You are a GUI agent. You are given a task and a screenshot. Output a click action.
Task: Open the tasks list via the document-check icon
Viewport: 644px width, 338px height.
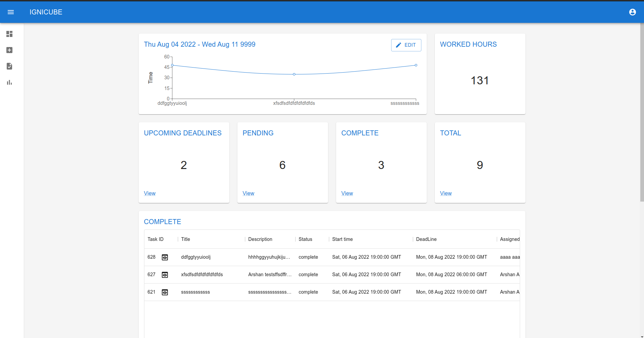[9, 66]
